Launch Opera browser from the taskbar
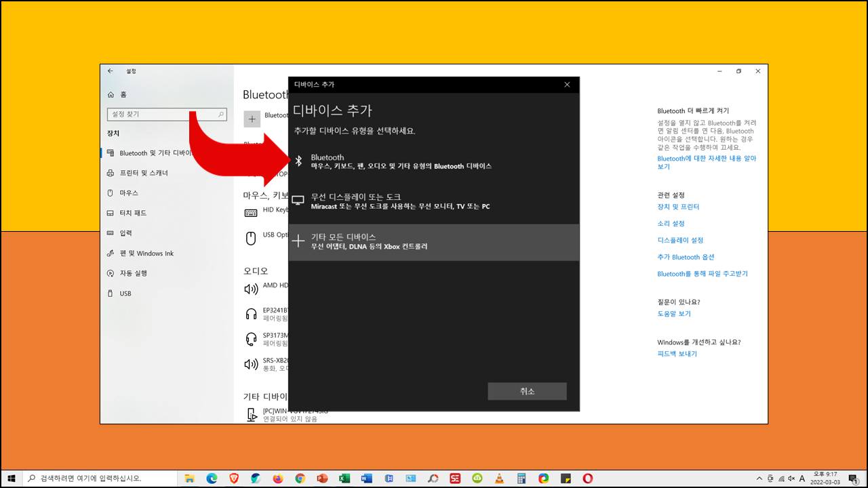The height and width of the screenshot is (488, 868). pyautogui.click(x=587, y=479)
